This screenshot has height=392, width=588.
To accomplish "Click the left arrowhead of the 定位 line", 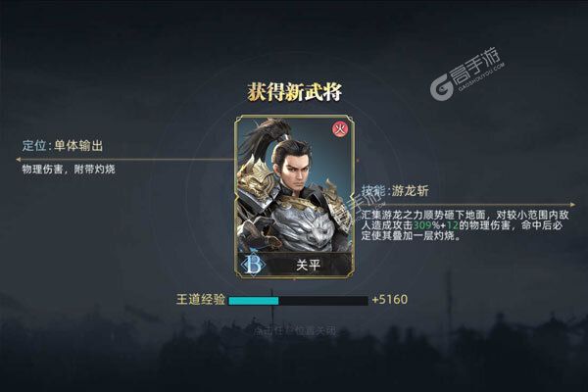I will click(18, 160).
